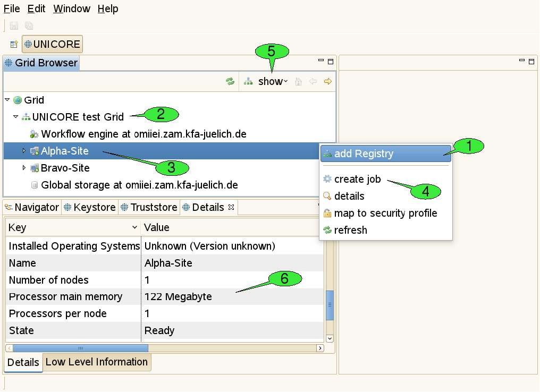Expand the Alpha-Site node
540x392 pixels.
pyautogui.click(x=24, y=151)
